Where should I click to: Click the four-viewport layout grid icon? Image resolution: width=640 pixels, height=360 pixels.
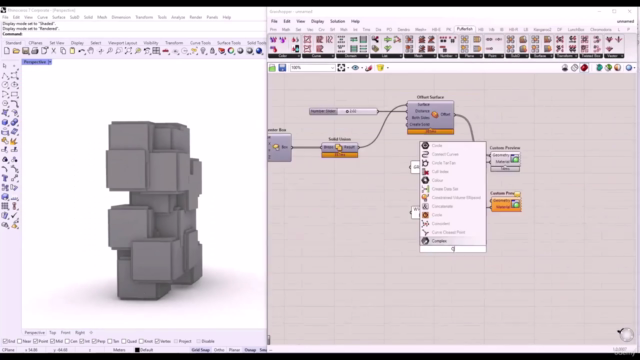click(x=156, y=51)
